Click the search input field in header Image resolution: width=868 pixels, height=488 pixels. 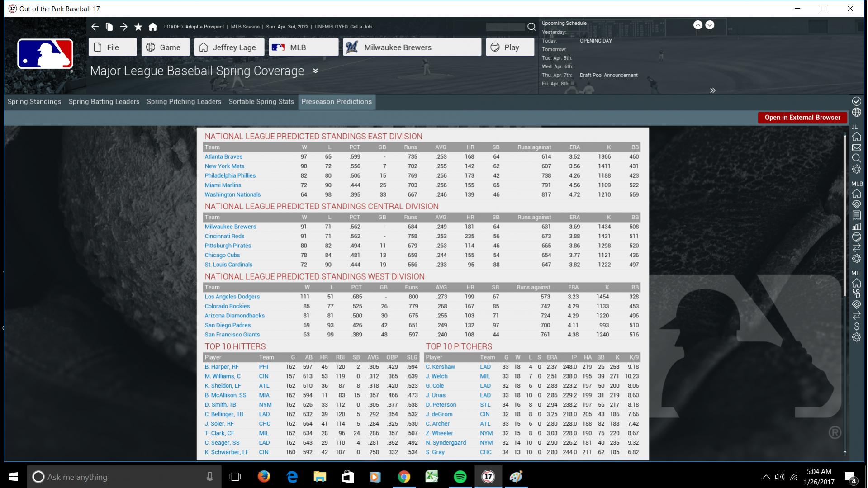(505, 27)
